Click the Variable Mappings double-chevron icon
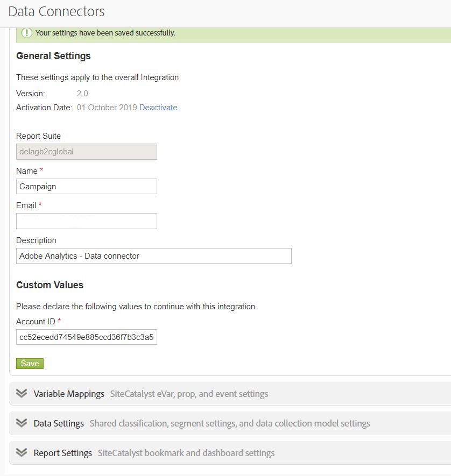The width and height of the screenshot is (451, 476). (22, 393)
